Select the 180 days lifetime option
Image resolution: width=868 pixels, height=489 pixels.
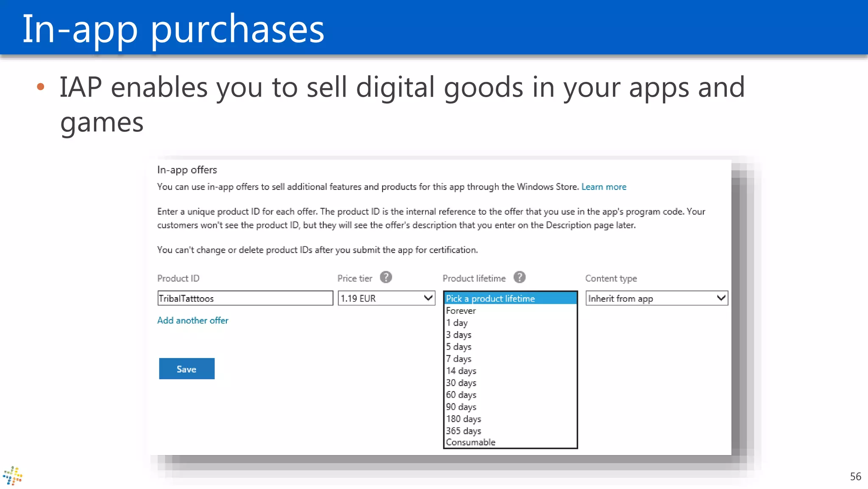(x=510, y=419)
